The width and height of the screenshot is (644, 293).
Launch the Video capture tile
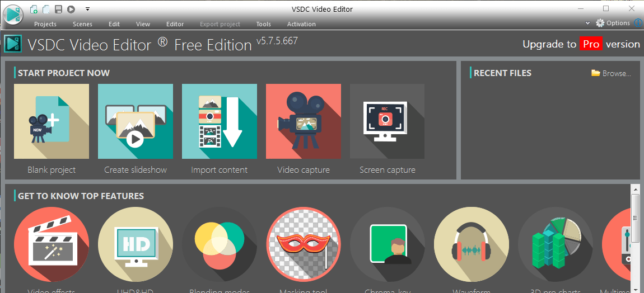304,121
